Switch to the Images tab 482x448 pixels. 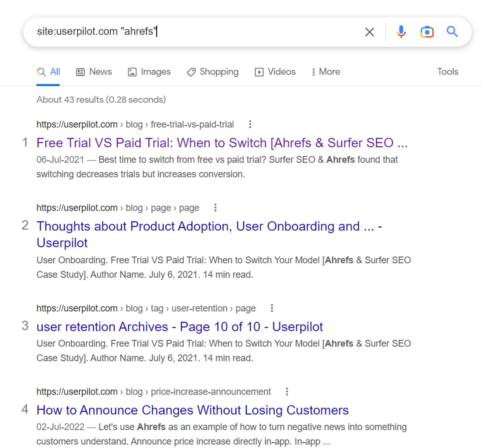coord(149,72)
